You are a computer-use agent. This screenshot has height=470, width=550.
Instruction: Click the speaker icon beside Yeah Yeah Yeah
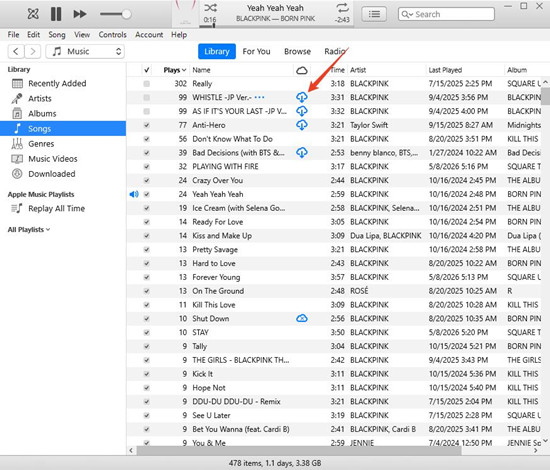(134, 194)
